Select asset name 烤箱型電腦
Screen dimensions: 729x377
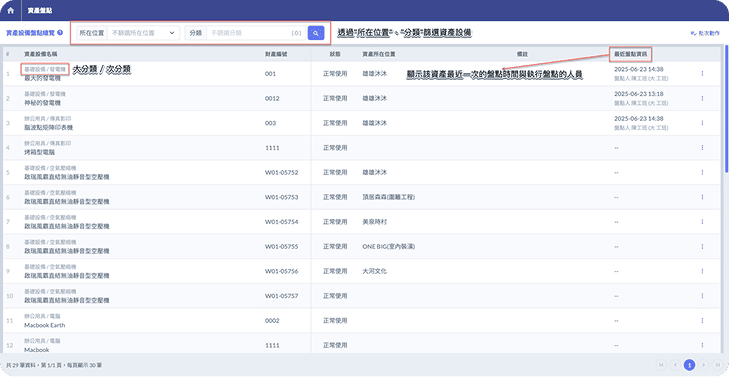click(x=40, y=152)
